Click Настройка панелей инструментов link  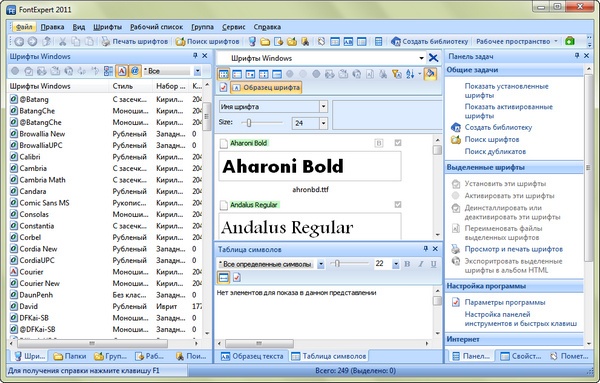[520, 319]
